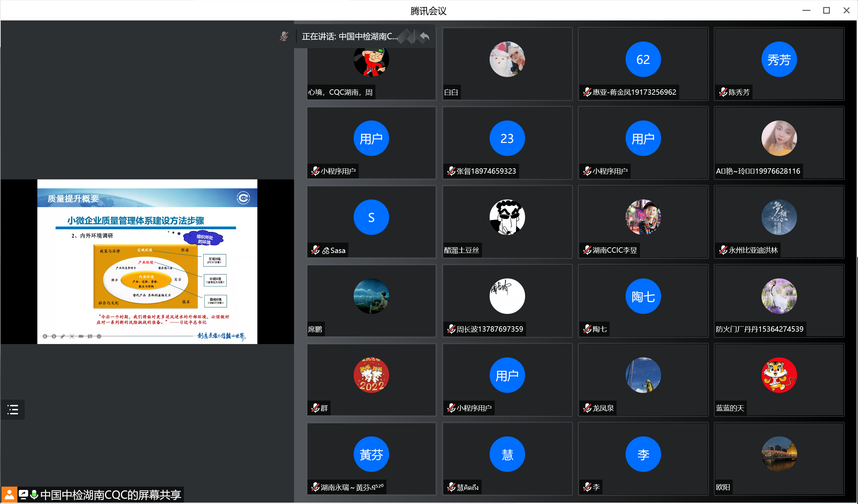The image size is (858, 504).
Task: Click the muted mic icon next to Sasa
Action: point(315,250)
